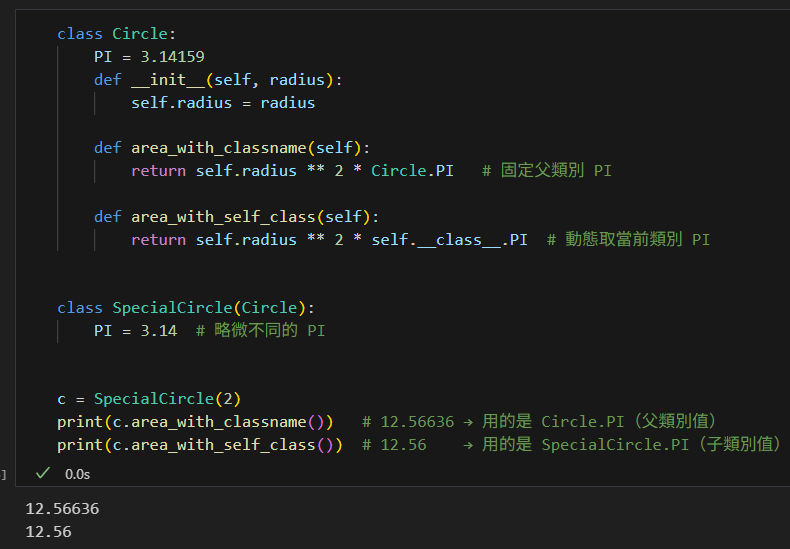Viewport: 790px width, 549px height.
Task: Click the 'c = SpecialCircle(2)' line
Action: click(x=149, y=399)
